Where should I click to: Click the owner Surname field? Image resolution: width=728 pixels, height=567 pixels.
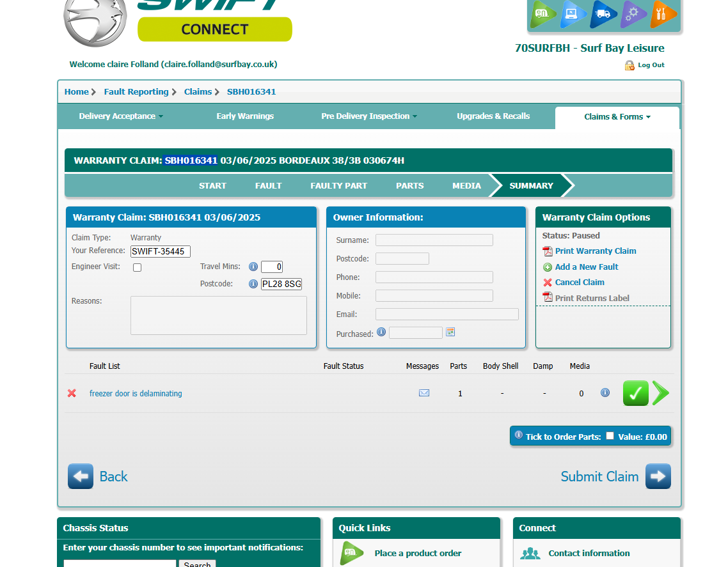click(434, 240)
